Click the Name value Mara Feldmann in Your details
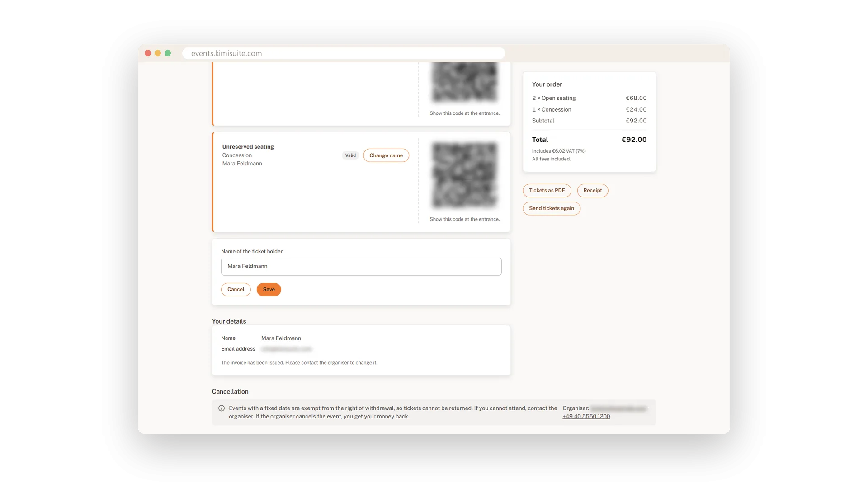Viewport: 868px width, 488px height. [281, 338]
